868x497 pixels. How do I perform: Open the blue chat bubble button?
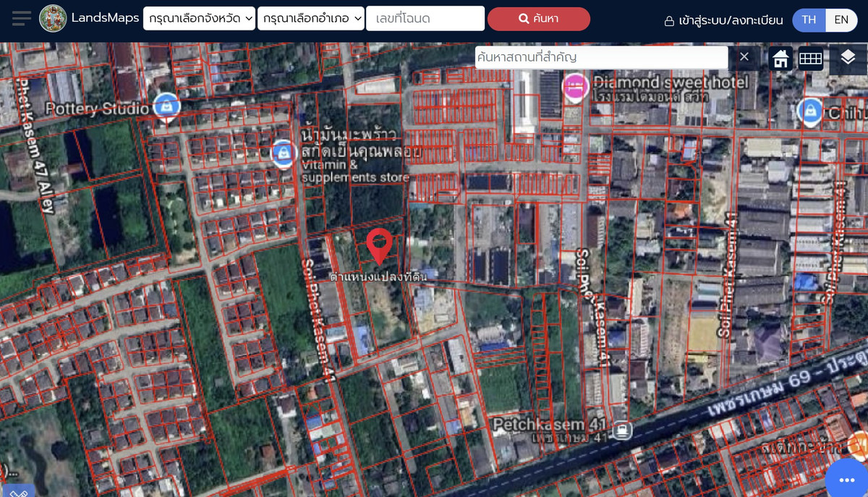pos(846,480)
